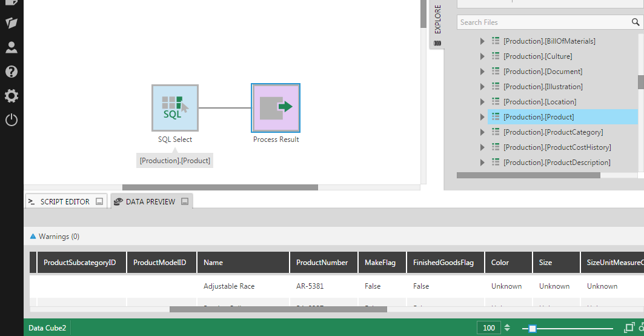Toggle the Data Preview panel dock button
The width and height of the screenshot is (644, 336).
tap(185, 201)
